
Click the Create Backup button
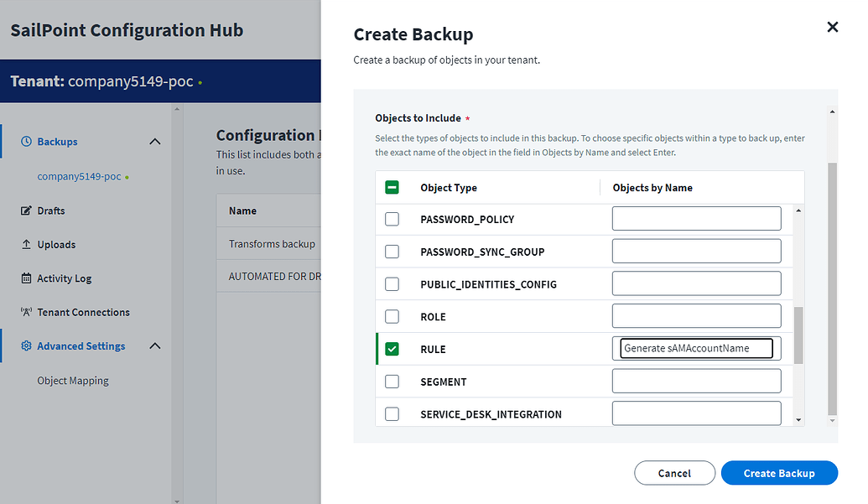[x=778, y=472]
